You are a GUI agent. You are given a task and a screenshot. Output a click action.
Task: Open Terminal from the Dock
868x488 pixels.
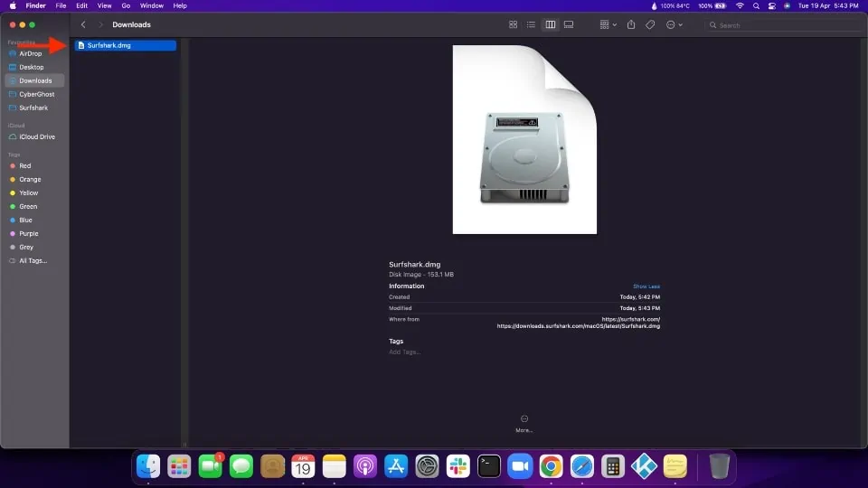[x=489, y=466]
